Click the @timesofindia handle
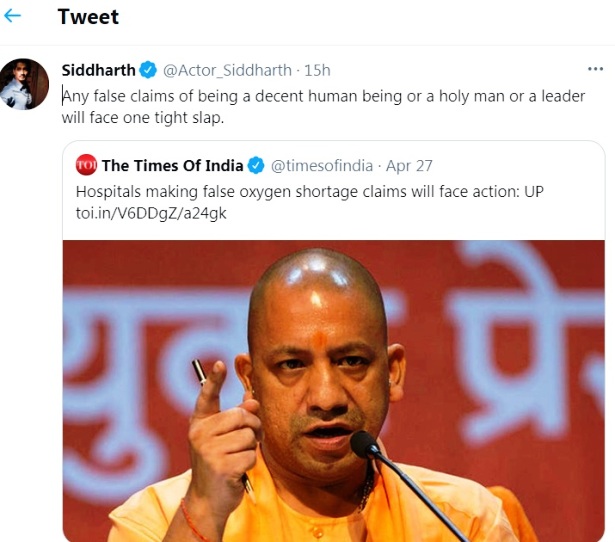 click(x=321, y=165)
